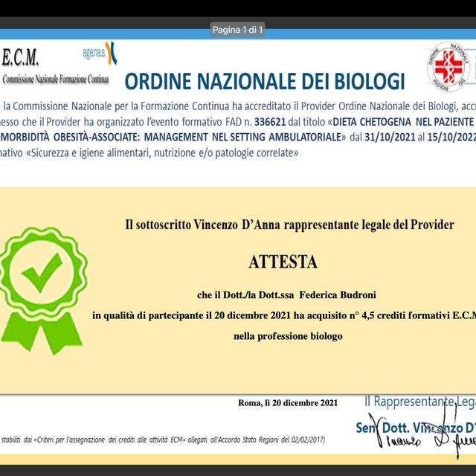Click the 'ORDINE NAZIONALE DEI BIOLOGI' heading
476x476 pixels.
[265, 82]
